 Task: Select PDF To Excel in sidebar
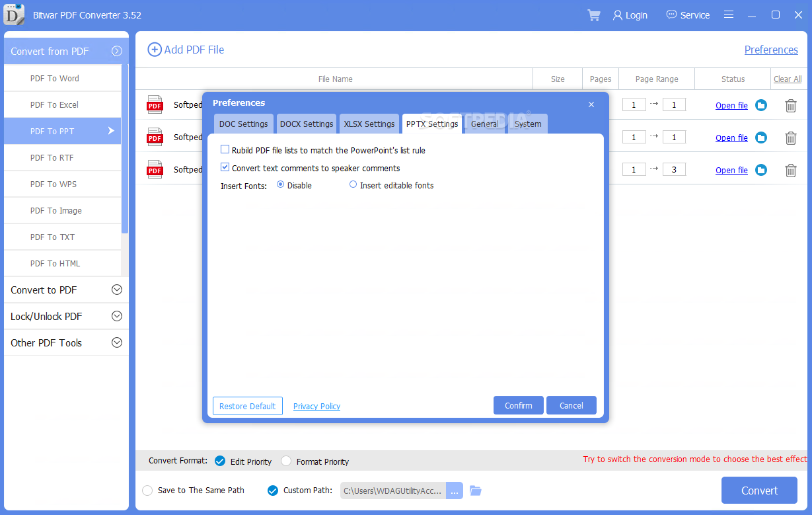tap(63, 104)
